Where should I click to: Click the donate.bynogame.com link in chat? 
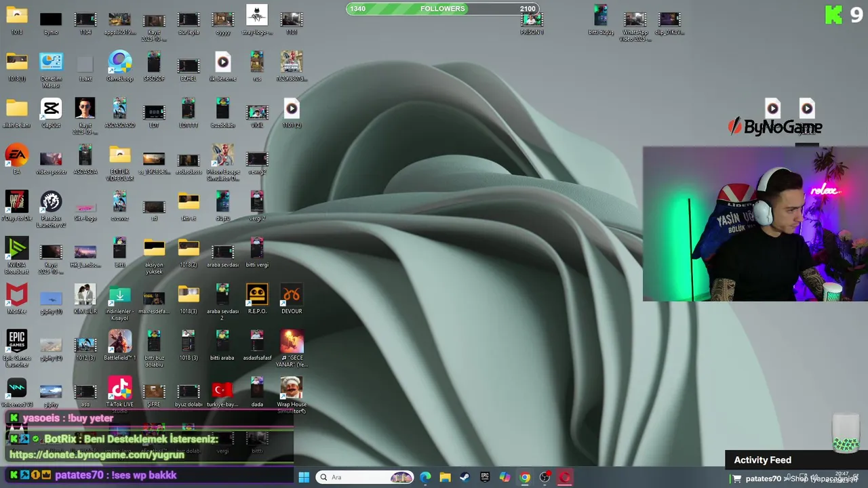click(97, 455)
